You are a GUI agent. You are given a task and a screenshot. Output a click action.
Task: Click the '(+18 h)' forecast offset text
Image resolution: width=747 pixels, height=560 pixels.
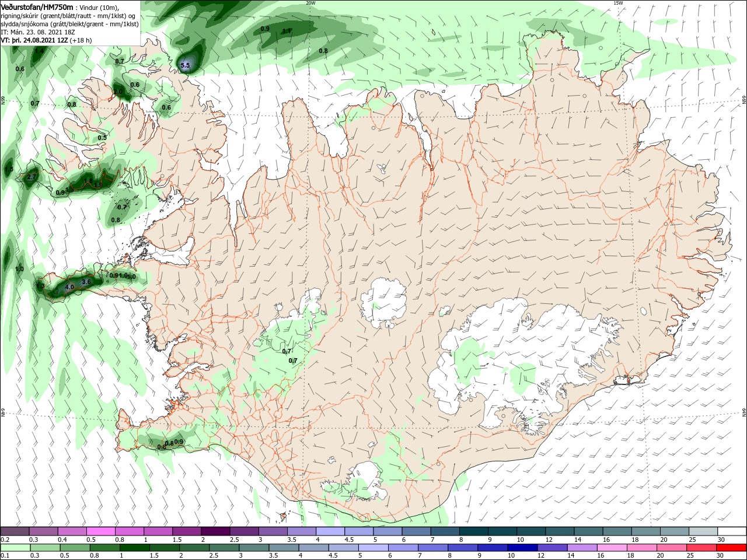(81, 40)
